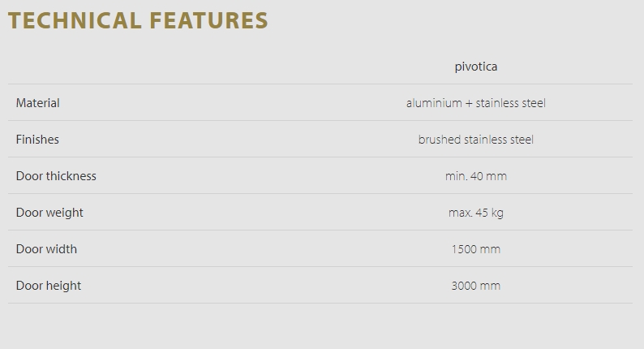The height and width of the screenshot is (349, 644).
Task: Click the word FEATURES in the title
Action: [x=208, y=20]
